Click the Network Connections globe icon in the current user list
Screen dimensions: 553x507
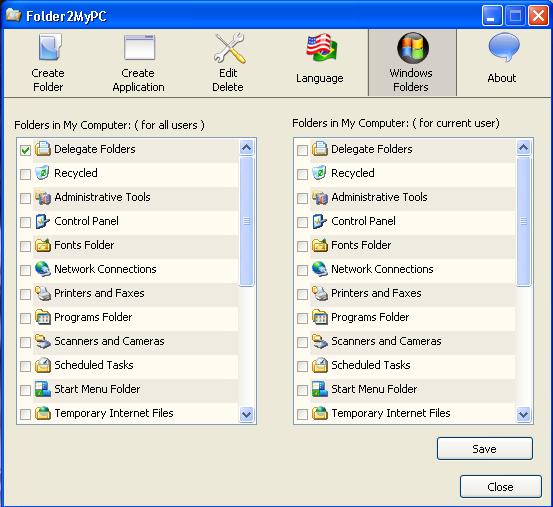(320, 269)
